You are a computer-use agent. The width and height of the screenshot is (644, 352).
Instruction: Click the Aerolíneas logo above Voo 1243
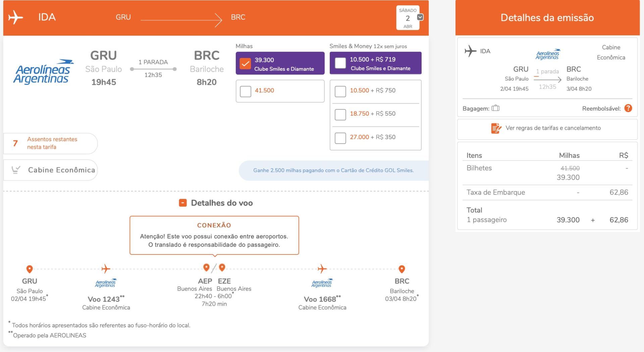[106, 283]
